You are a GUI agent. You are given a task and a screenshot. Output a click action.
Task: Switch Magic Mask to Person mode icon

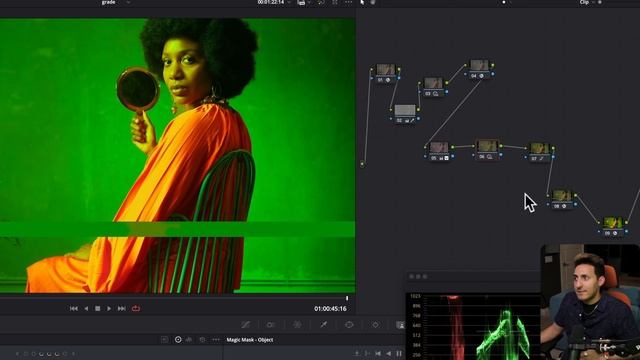click(x=189, y=340)
